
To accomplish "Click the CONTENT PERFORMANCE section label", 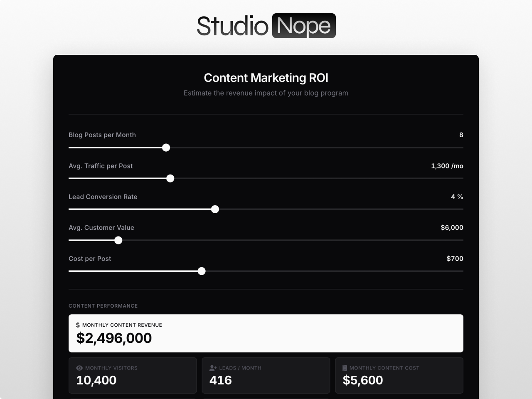I will (x=103, y=306).
